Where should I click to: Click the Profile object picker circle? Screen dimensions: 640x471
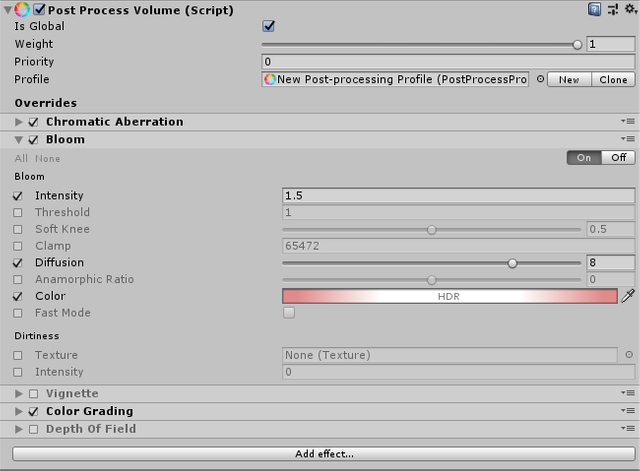[540, 79]
